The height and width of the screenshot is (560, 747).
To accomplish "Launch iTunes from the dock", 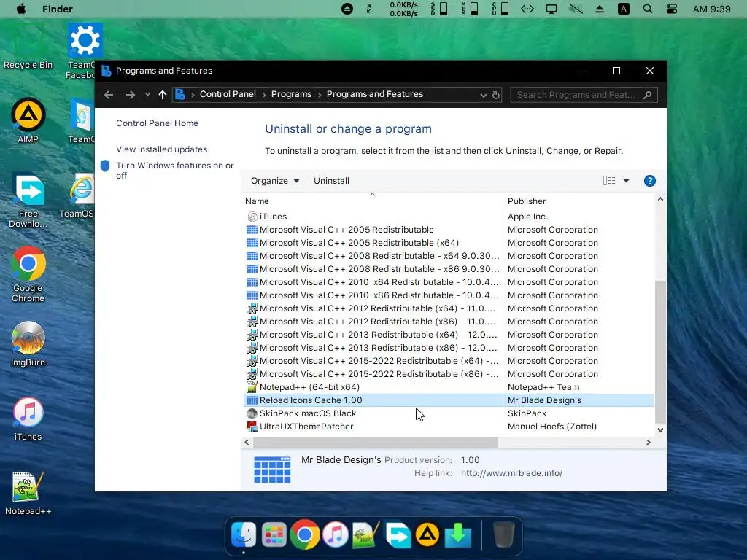I will click(x=336, y=534).
